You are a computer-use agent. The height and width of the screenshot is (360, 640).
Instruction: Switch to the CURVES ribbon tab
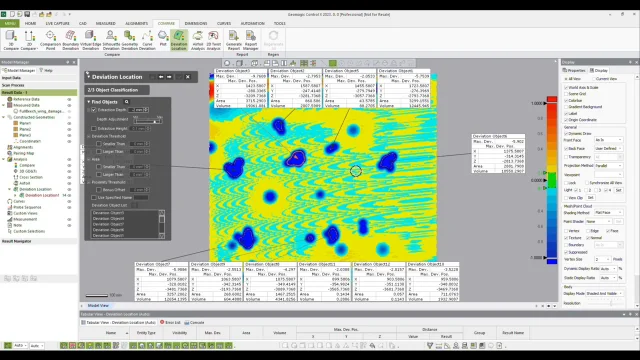[x=224, y=23]
